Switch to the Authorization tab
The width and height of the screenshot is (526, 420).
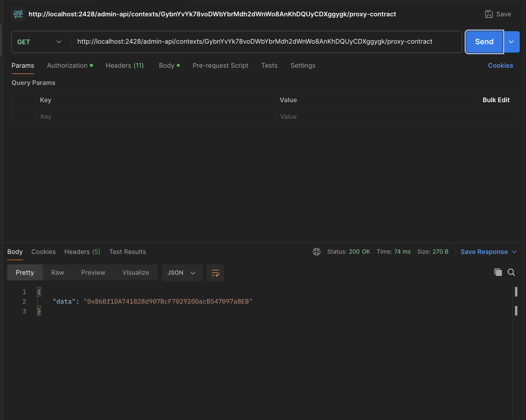coord(70,66)
